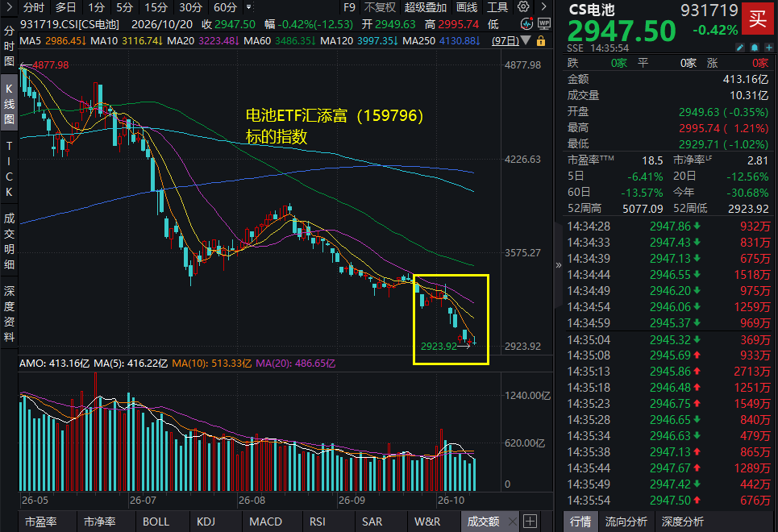Open chart settings gear icon

coord(523,7)
